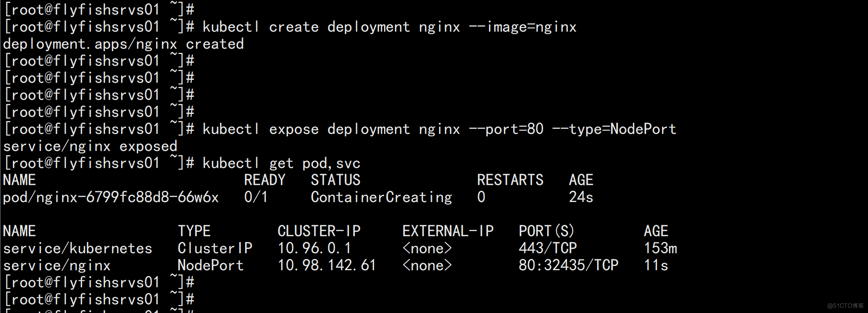Click the 'kubectl get pod,svc' command
This screenshot has width=868, height=313.
[x=282, y=164]
